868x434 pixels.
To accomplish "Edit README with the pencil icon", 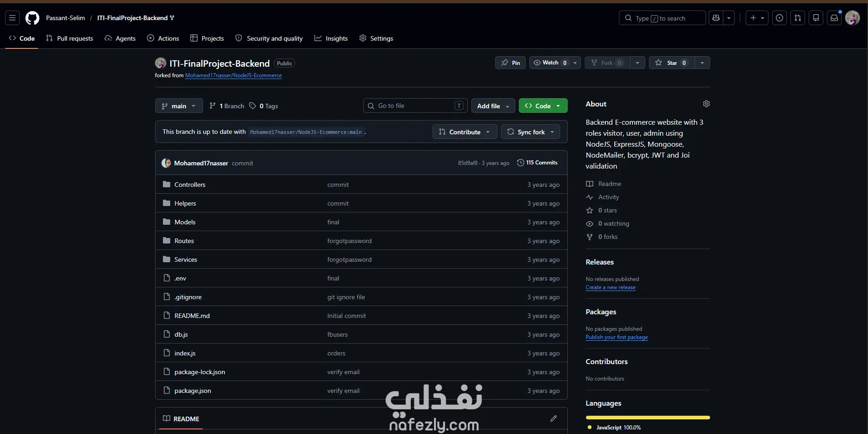I will (x=554, y=418).
